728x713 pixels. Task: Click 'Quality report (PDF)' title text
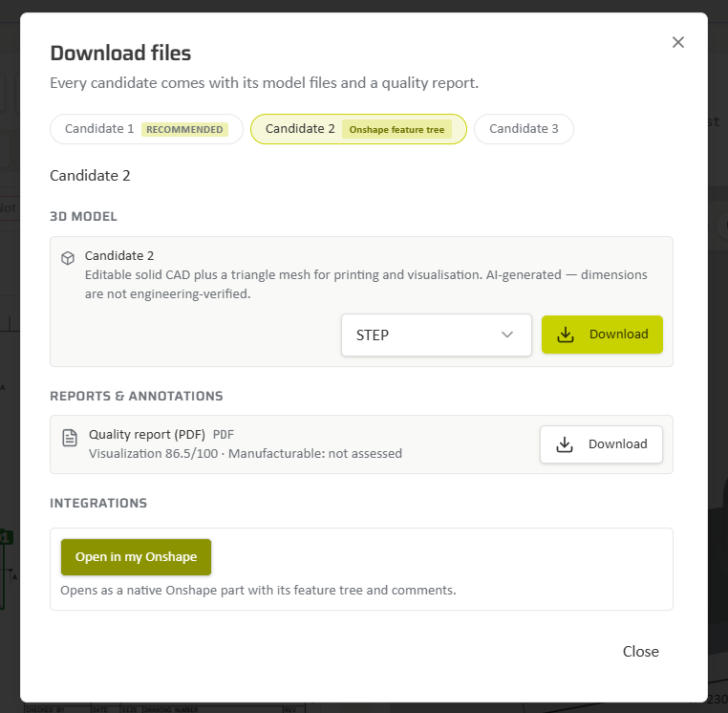pyautogui.click(x=147, y=435)
